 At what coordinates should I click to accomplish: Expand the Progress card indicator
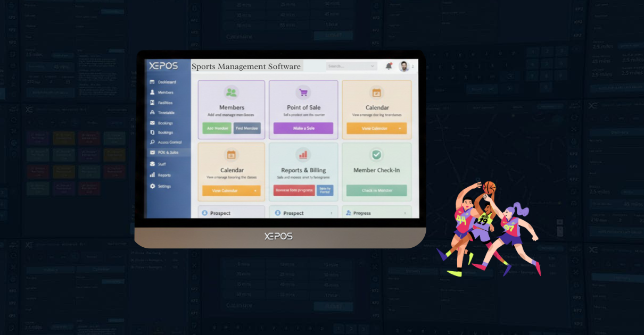tap(404, 213)
